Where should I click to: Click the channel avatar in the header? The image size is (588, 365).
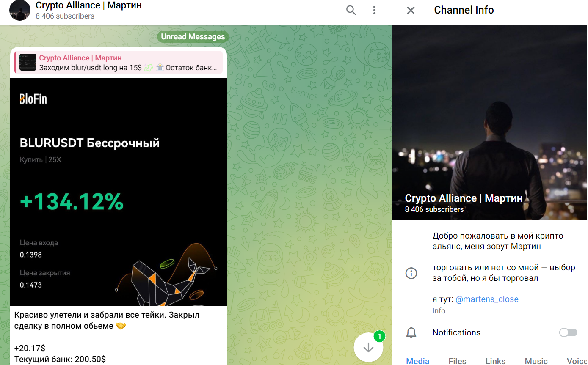(20, 10)
